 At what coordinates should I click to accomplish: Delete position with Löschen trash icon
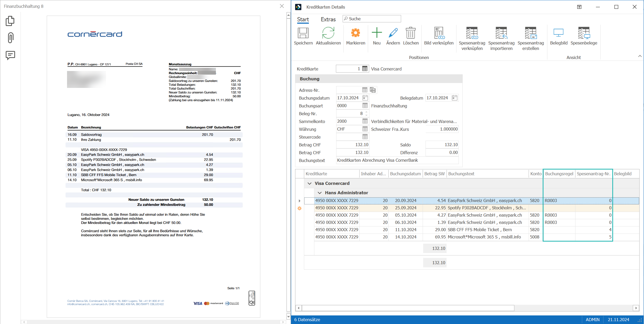[x=411, y=33]
